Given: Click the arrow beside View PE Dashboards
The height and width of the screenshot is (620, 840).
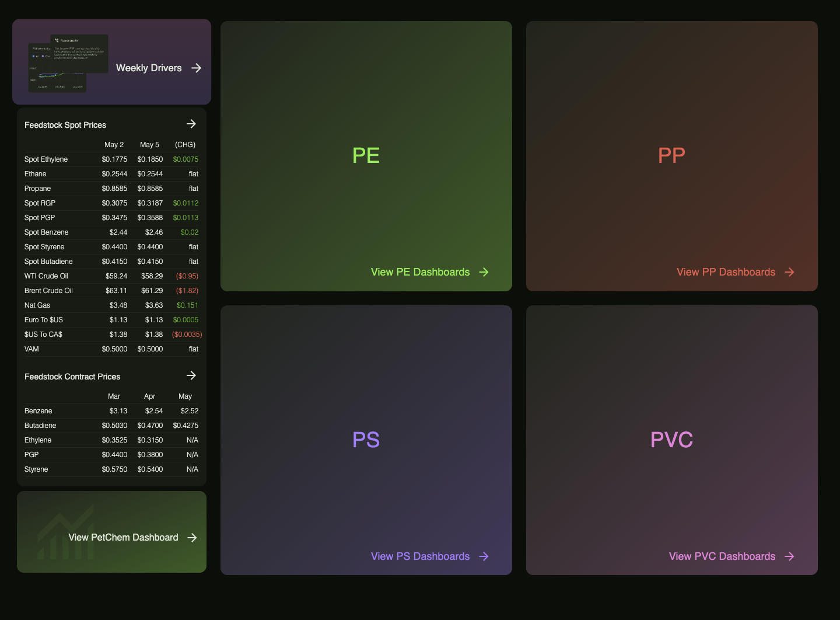Looking at the screenshot, I should (484, 272).
